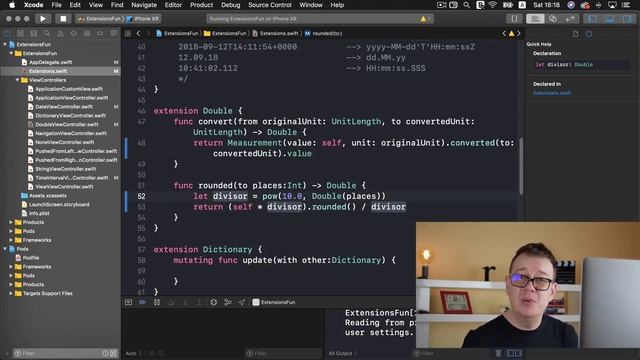Run the app with the Play button

pos(42,19)
